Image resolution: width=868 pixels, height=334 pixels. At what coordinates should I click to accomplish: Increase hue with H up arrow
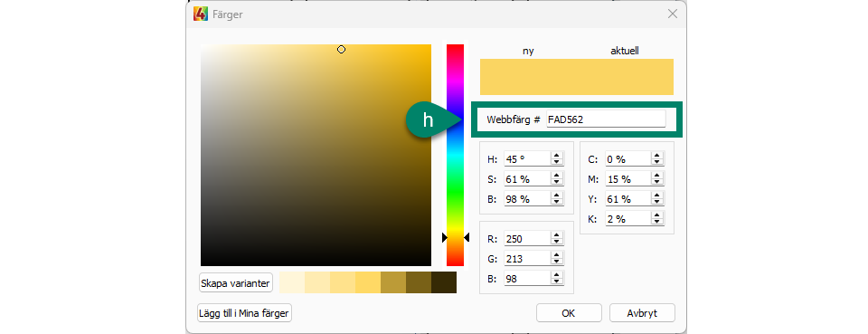[x=556, y=155]
